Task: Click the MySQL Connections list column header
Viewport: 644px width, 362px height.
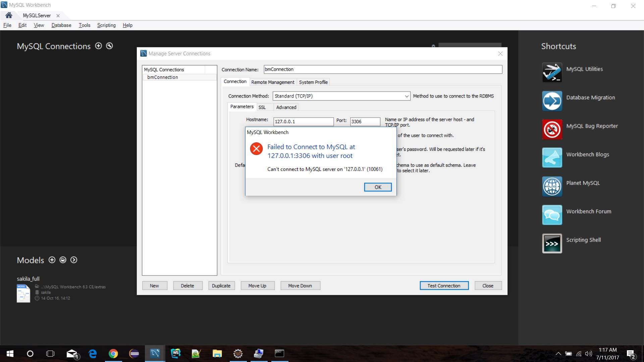Action: click(174, 70)
